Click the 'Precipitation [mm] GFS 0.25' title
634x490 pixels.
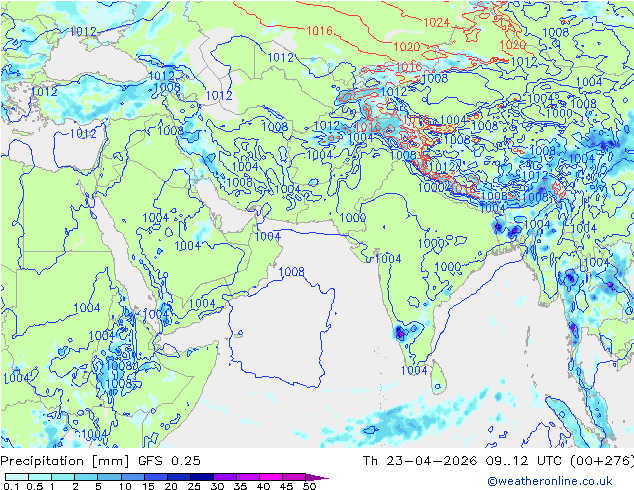tap(100, 461)
